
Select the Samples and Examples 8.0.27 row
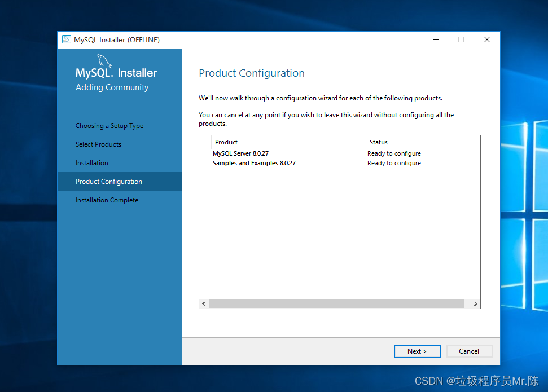tap(339, 163)
